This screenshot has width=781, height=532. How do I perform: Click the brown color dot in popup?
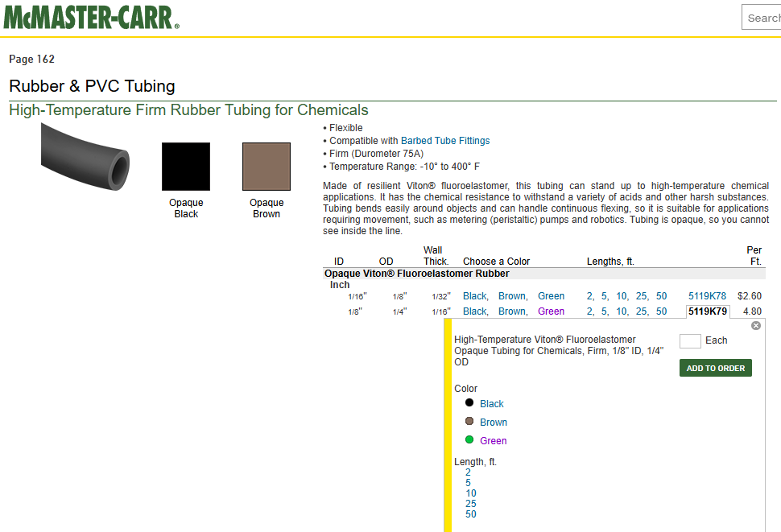click(469, 421)
